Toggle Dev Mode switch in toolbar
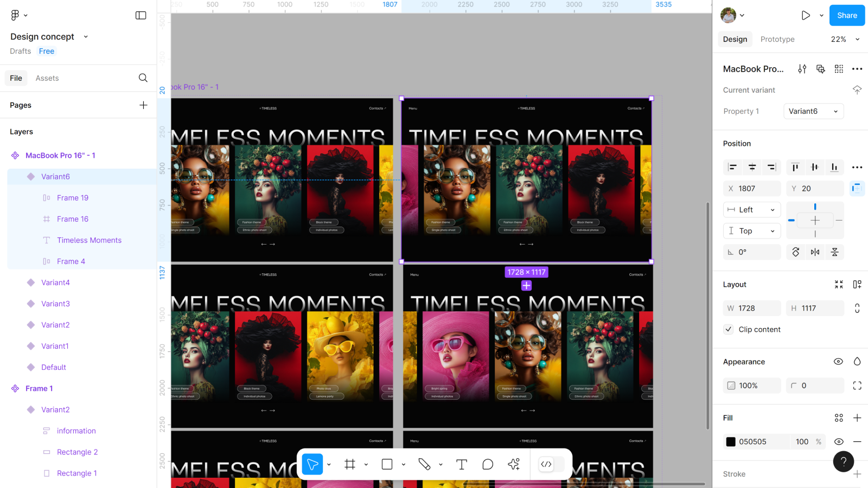This screenshot has width=868, height=488. click(x=551, y=464)
